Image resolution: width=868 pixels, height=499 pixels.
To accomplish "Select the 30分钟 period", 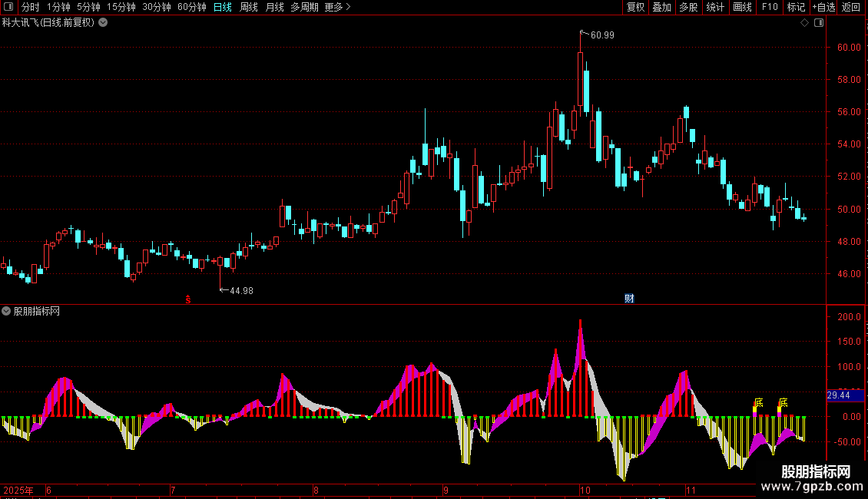I will [156, 7].
